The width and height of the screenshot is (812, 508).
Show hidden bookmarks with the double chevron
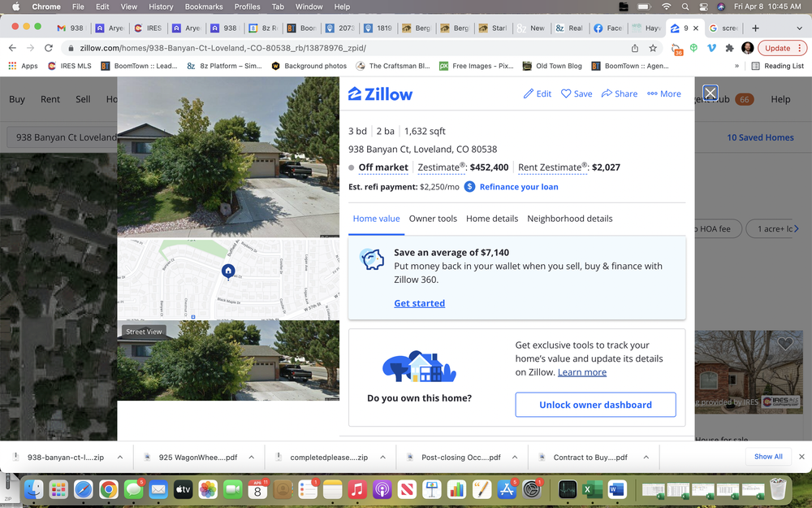coord(737,66)
